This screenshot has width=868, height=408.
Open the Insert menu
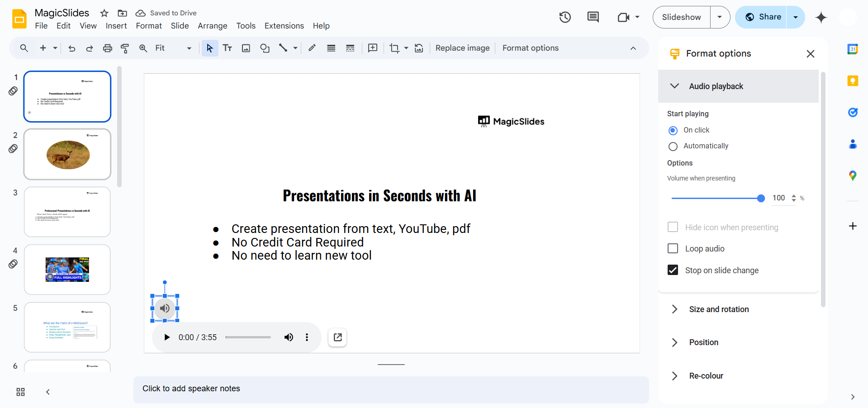[116, 26]
